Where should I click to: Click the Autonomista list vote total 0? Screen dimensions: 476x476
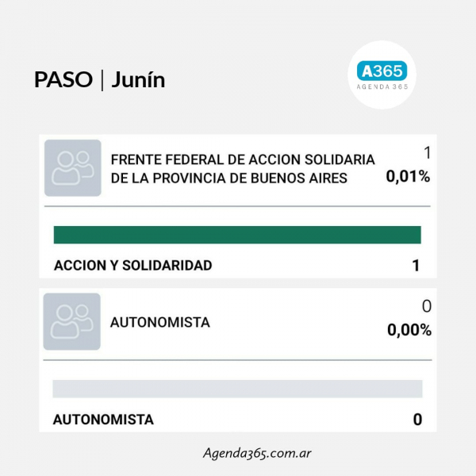pyautogui.click(x=418, y=420)
